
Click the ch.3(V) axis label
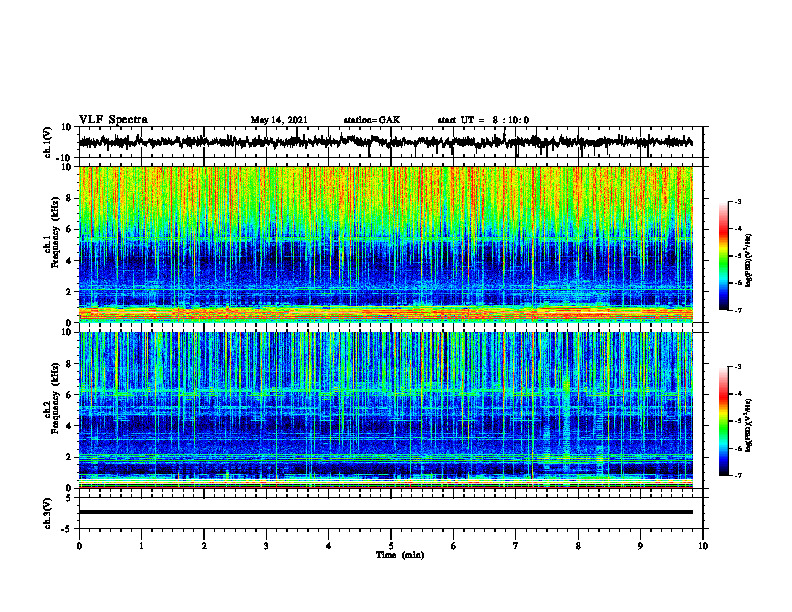coord(47,513)
